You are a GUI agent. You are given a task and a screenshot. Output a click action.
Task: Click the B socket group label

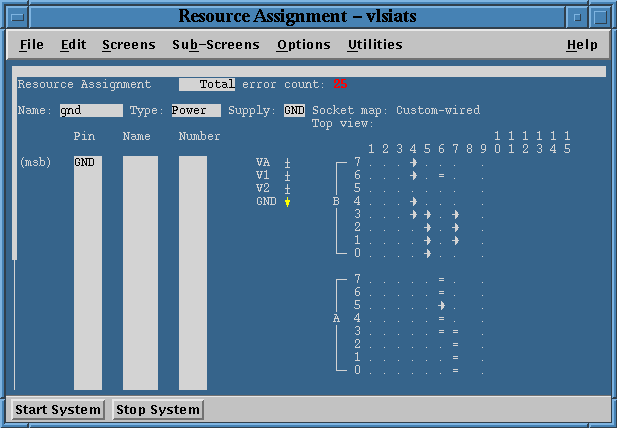click(x=336, y=201)
